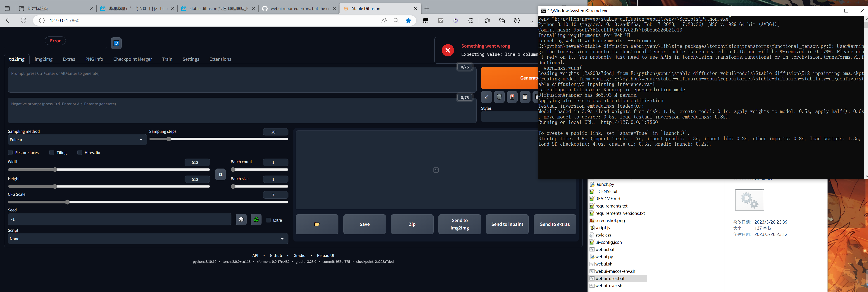Tick the Extra seed checkbox
Screen dimensions: 868x292
click(268, 220)
